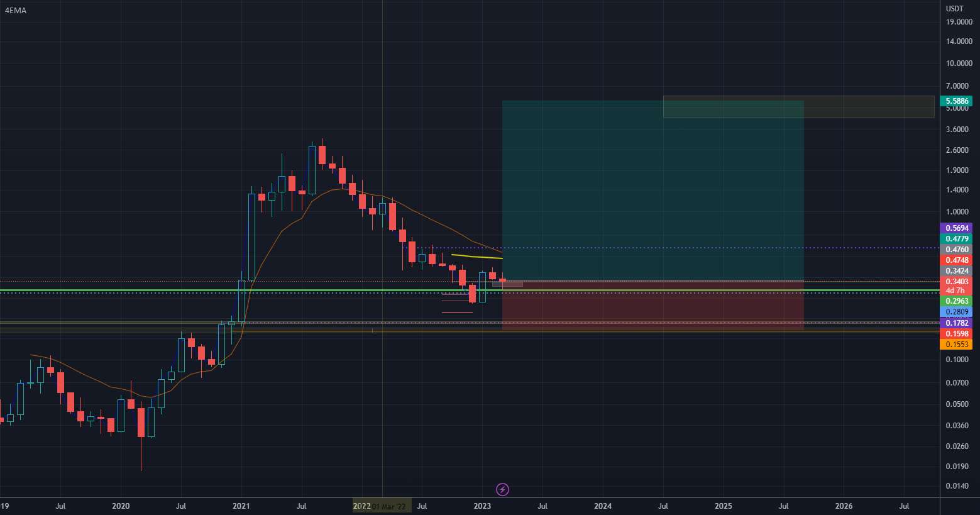Select the 4EMA indicator label
980x515 pixels.
pos(16,11)
